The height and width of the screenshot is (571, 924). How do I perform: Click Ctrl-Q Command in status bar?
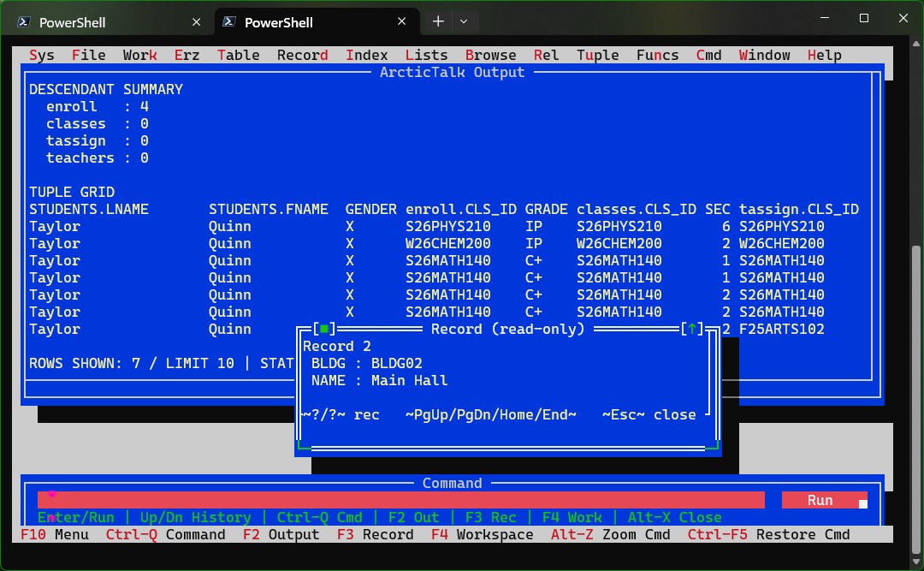166,534
